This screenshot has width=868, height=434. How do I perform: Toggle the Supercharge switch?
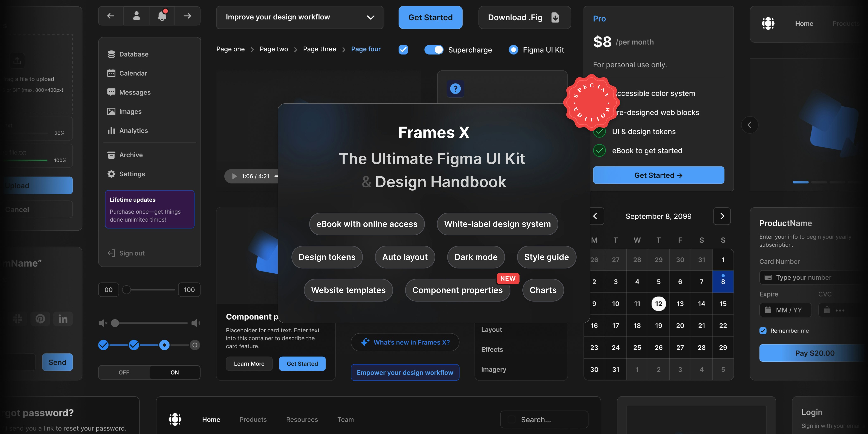(x=434, y=50)
